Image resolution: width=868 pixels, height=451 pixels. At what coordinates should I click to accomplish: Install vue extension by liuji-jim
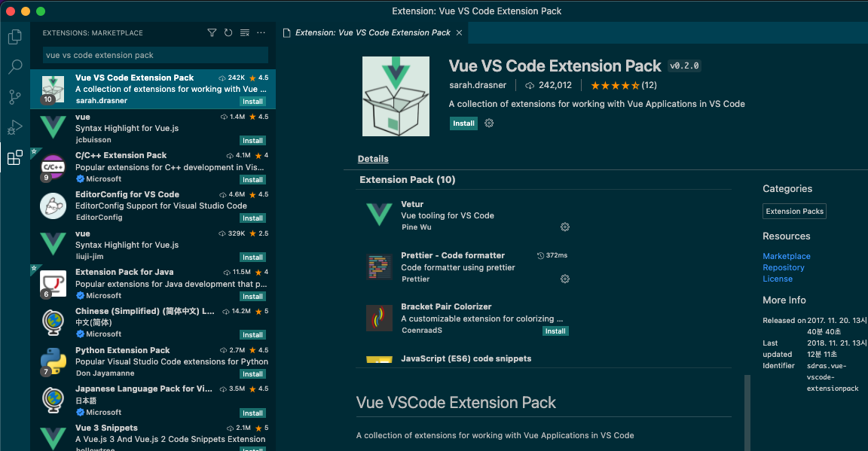(x=252, y=257)
